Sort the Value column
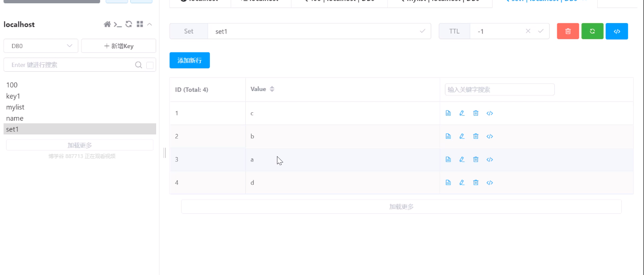This screenshot has width=644, height=275. [x=272, y=89]
